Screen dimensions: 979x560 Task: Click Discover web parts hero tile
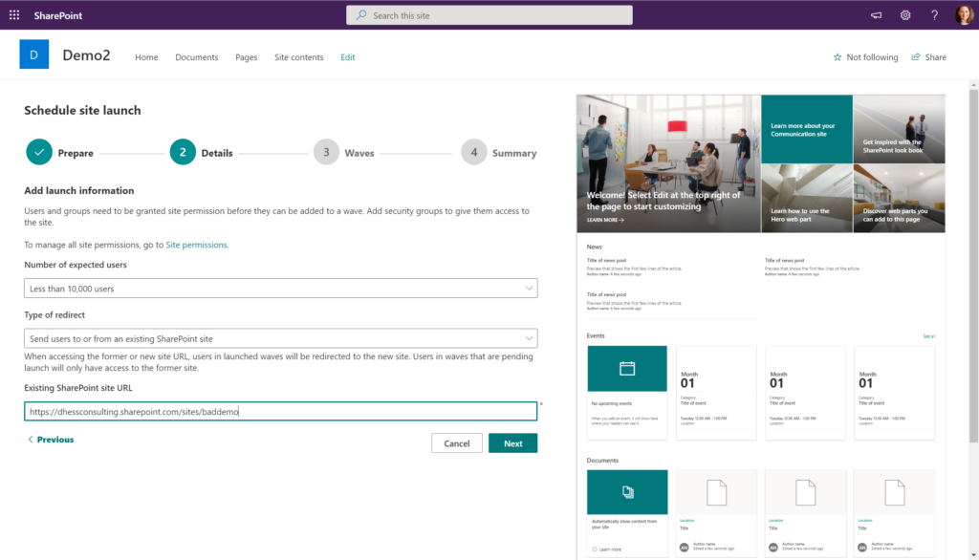tap(899, 199)
